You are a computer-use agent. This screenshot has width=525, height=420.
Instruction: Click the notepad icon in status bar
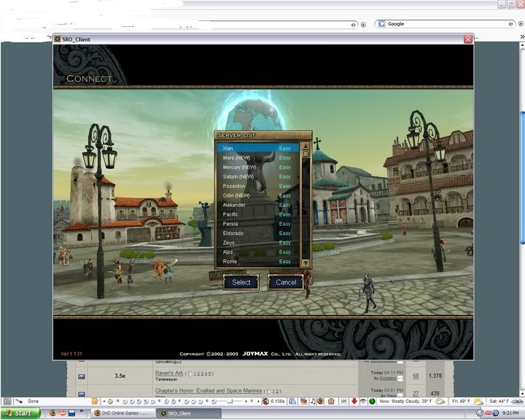(95, 401)
